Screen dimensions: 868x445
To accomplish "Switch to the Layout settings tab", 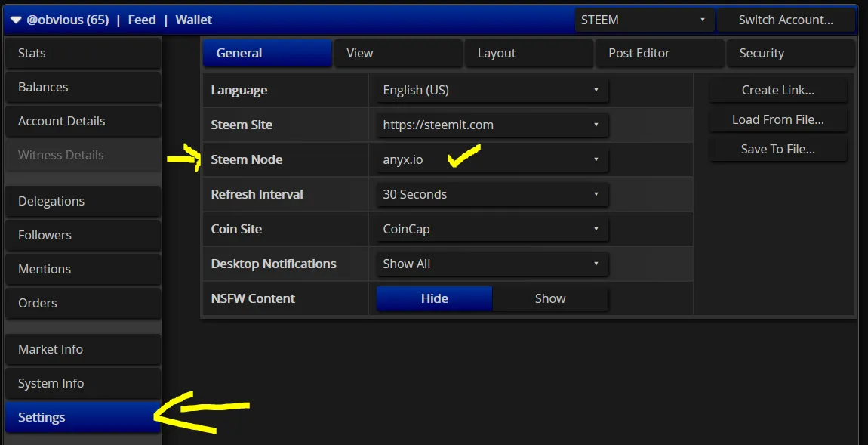I will pos(528,53).
